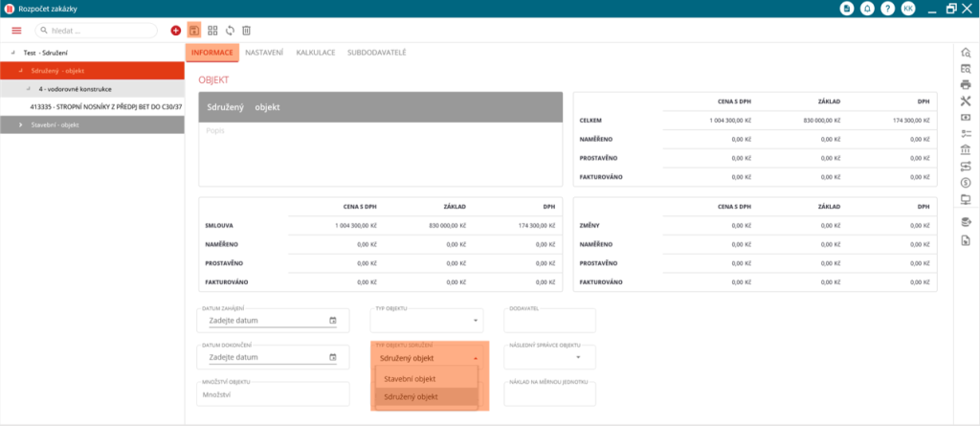
Task: Open the Subdodavatelé tab
Action: pos(376,52)
